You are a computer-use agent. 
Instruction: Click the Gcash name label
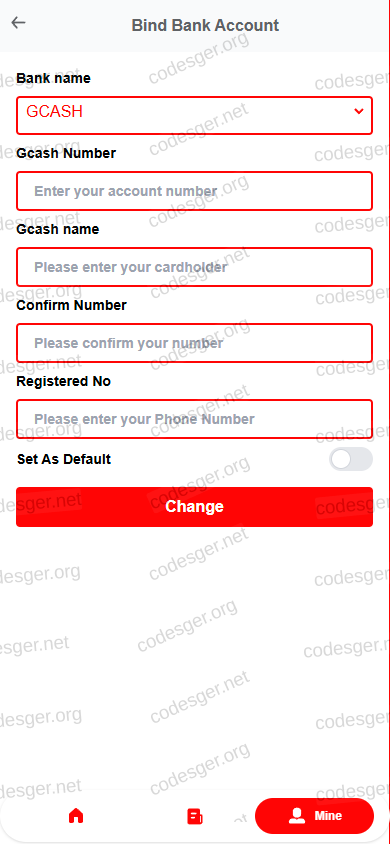point(58,229)
